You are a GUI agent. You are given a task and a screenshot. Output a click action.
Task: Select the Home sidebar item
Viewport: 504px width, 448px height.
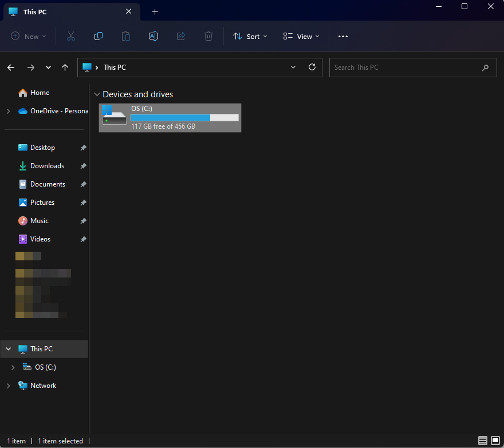(x=40, y=93)
